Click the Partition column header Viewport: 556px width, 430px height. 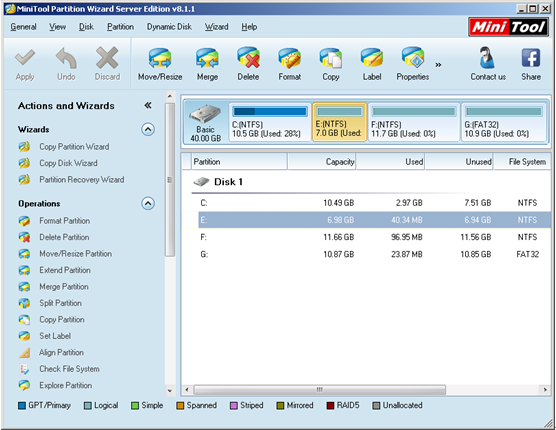point(239,162)
